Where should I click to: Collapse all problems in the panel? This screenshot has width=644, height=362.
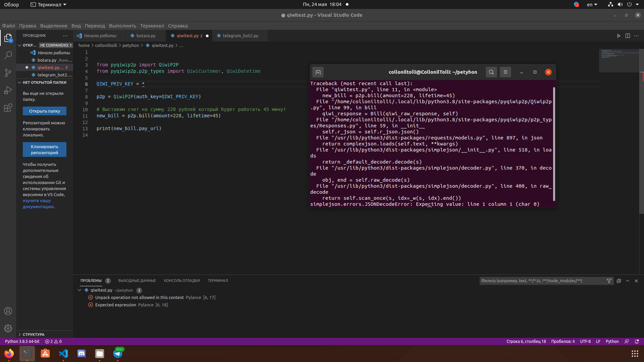coord(619,281)
